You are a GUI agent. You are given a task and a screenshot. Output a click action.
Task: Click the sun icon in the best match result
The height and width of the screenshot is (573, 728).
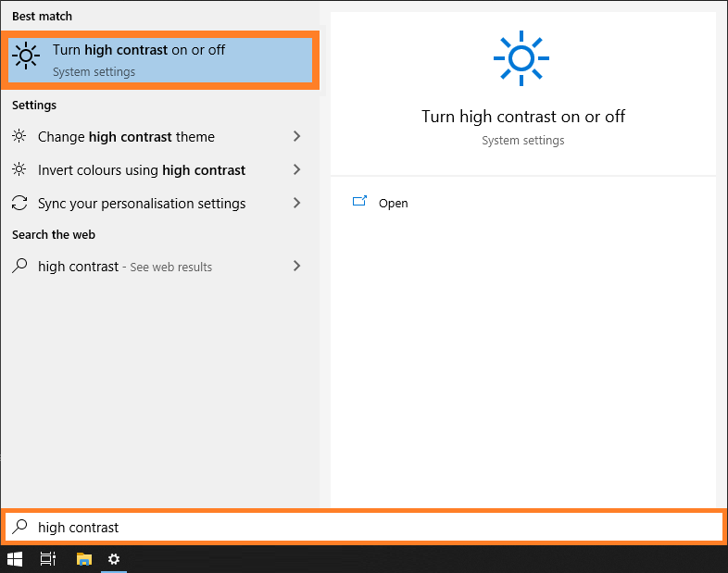(26, 56)
